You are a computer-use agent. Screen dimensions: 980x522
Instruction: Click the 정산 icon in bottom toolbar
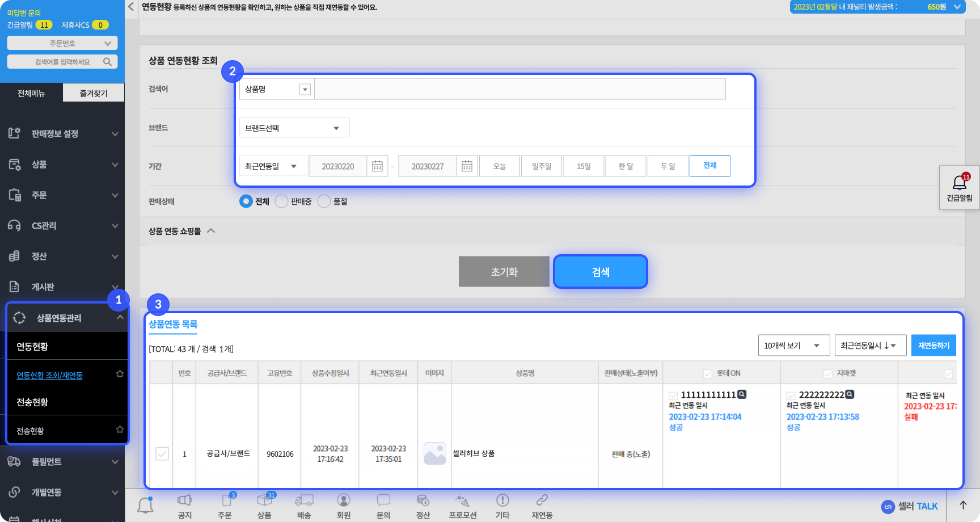pos(423,501)
